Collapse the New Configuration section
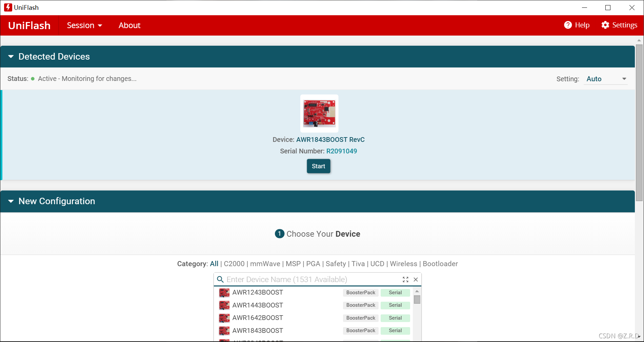644x342 pixels. [11, 201]
